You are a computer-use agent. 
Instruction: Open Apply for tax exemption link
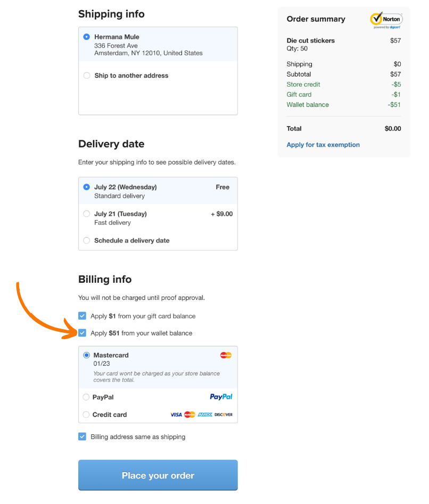(323, 145)
